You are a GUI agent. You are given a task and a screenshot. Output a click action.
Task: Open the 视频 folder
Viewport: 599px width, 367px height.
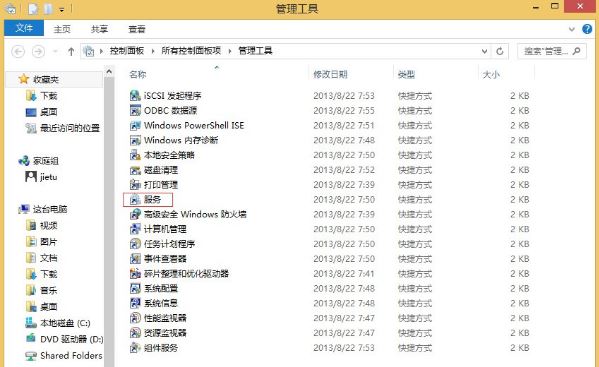click(49, 226)
